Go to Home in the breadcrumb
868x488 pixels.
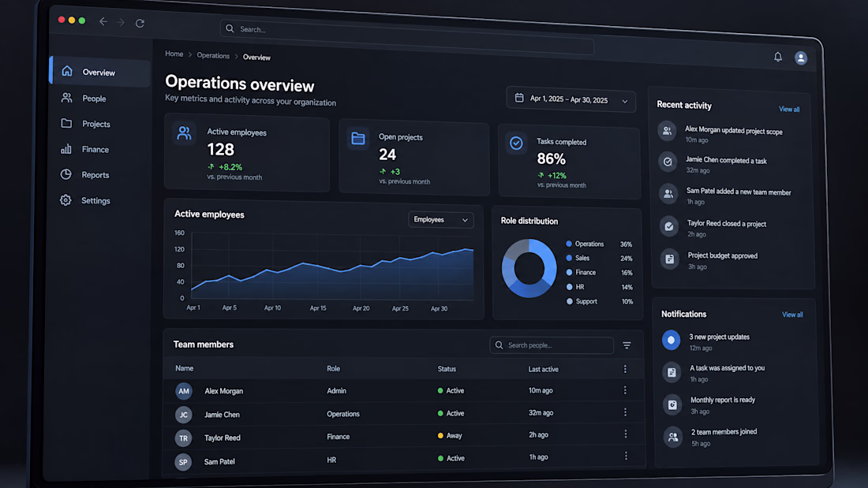click(x=174, y=54)
